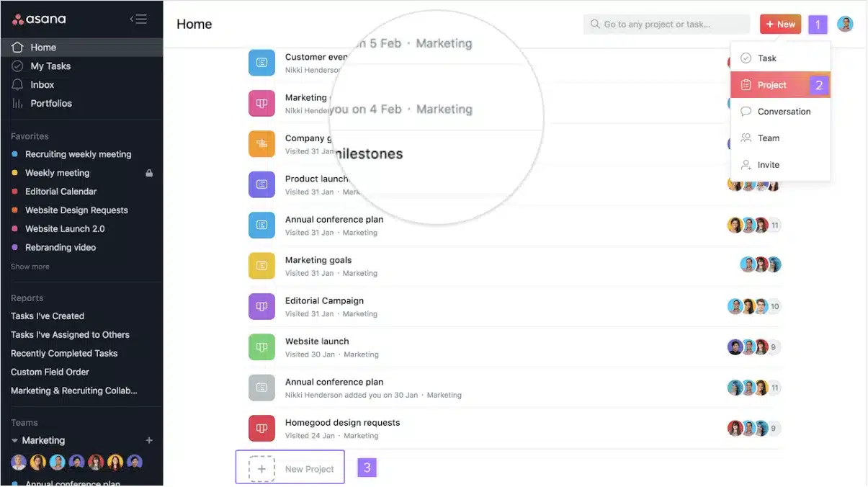The image size is (868, 487).
Task: Open the Inbox bell icon
Action: (x=18, y=84)
